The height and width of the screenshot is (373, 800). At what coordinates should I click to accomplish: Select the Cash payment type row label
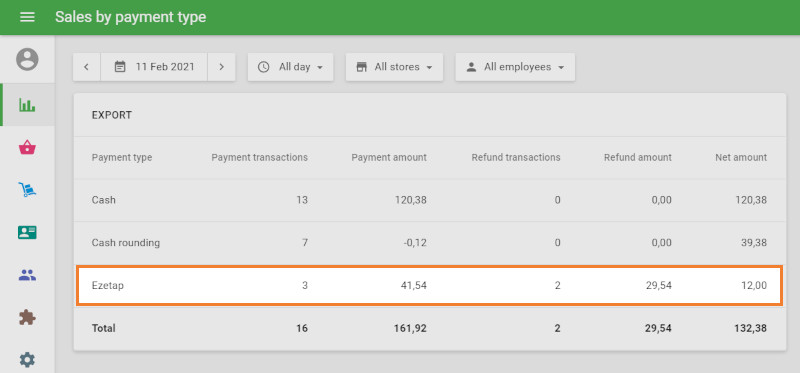point(104,200)
